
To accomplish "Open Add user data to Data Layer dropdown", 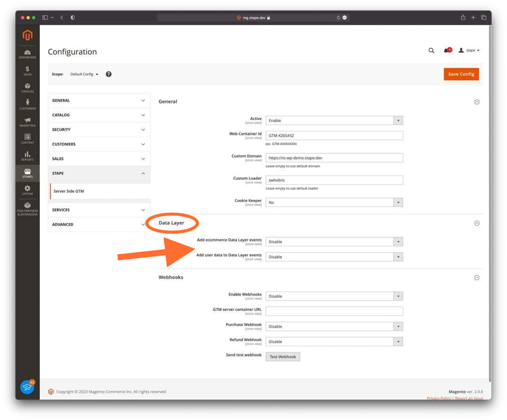I will click(334, 257).
